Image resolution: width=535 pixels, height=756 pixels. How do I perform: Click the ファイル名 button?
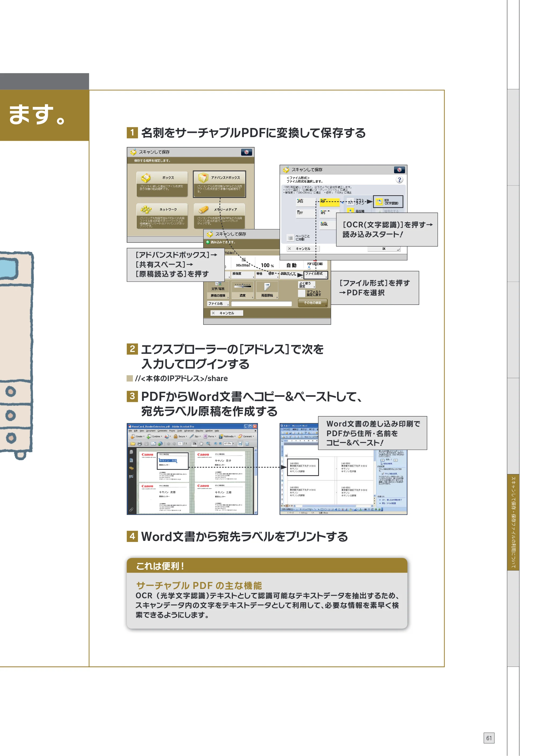[x=218, y=304]
